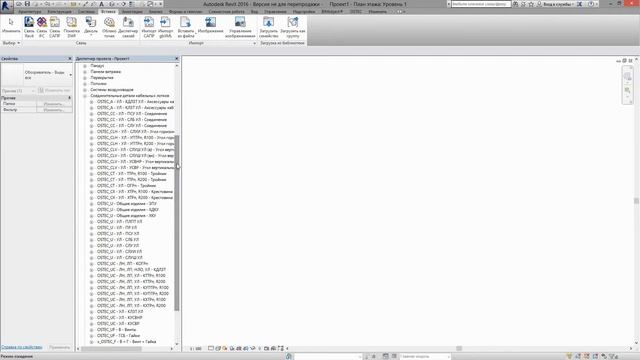Click the steering wheel icon in navigation bar
640x360 pixels.
point(627,76)
